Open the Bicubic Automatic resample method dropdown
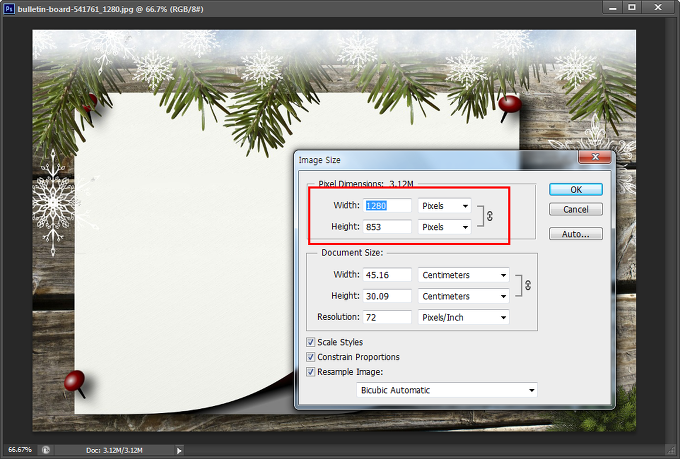Image resolution: width=680 pixels, height=459 pixels. tap(447, 390)
